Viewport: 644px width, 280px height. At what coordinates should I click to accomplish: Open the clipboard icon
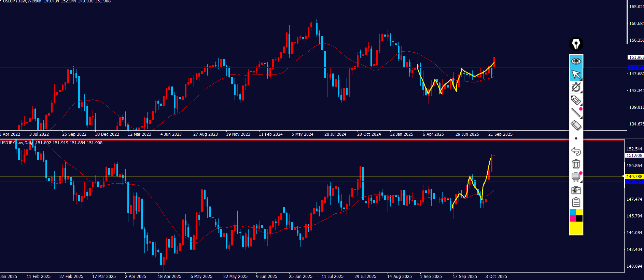coord(576,202)
